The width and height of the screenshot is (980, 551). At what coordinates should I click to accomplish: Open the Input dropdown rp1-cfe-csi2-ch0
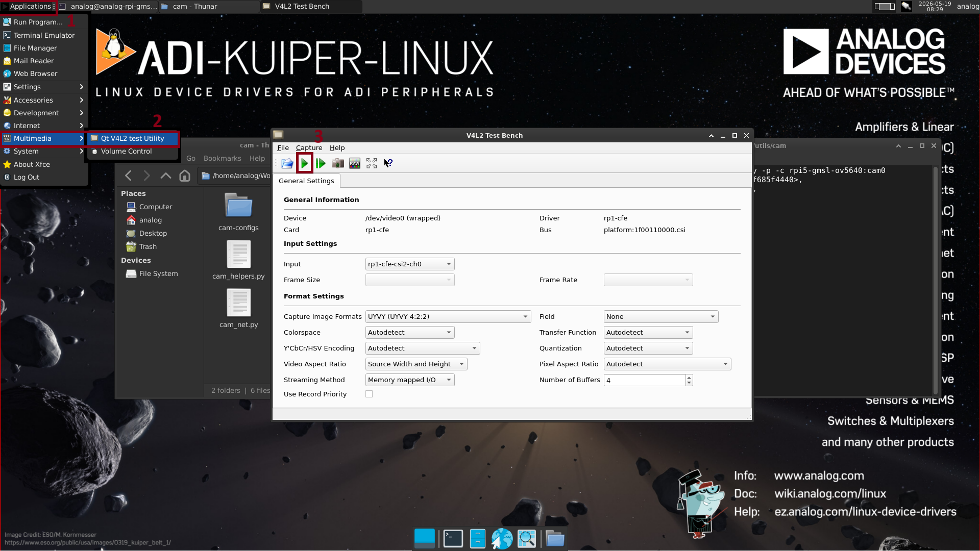click(x=410, y=264)
